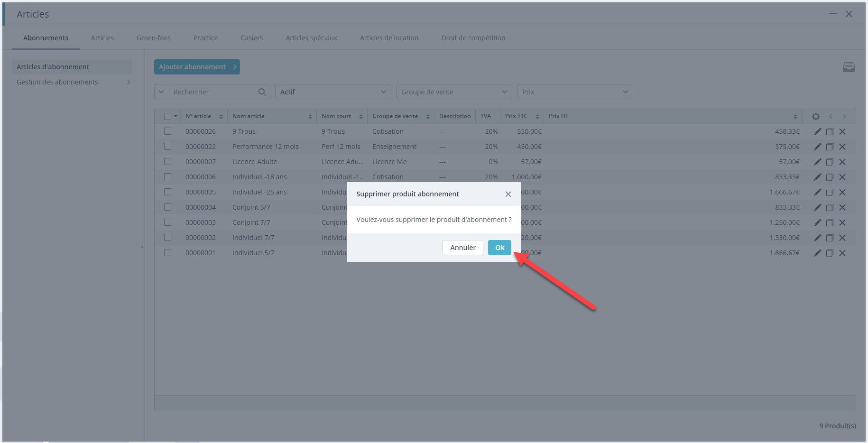Open the Prix filter dropdown
Viewport: 868px width, 443px height.
tap(575, 92)
